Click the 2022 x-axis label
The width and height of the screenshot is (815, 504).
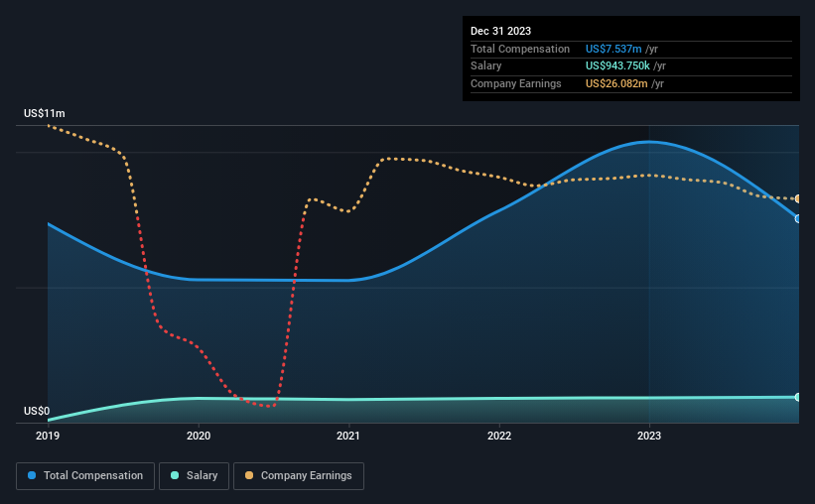point(499,436)
